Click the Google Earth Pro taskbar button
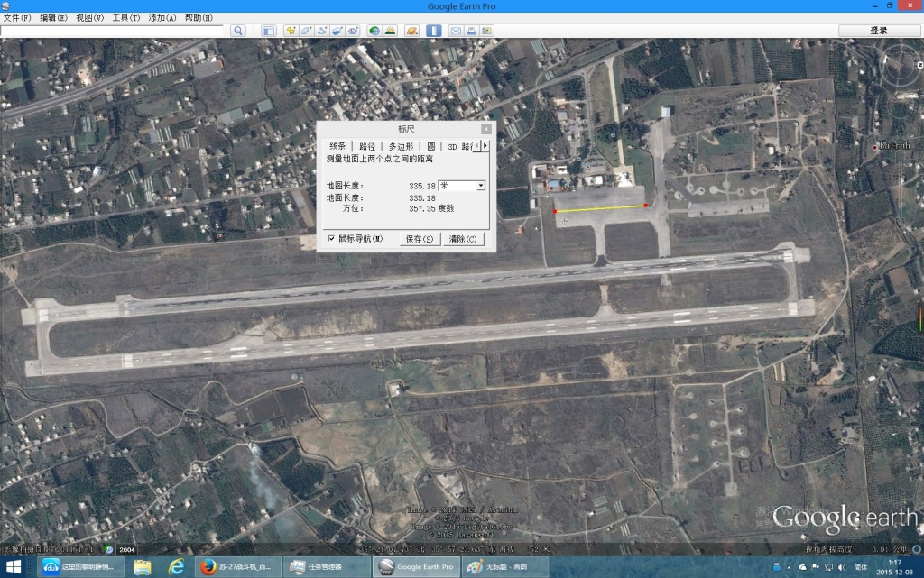Screen dimensions: 924x578 416,567
